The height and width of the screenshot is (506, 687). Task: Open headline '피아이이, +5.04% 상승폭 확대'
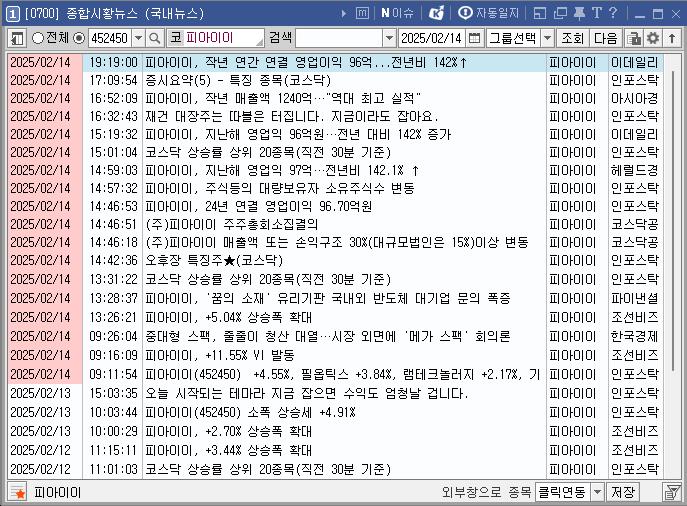coord(228,318)
